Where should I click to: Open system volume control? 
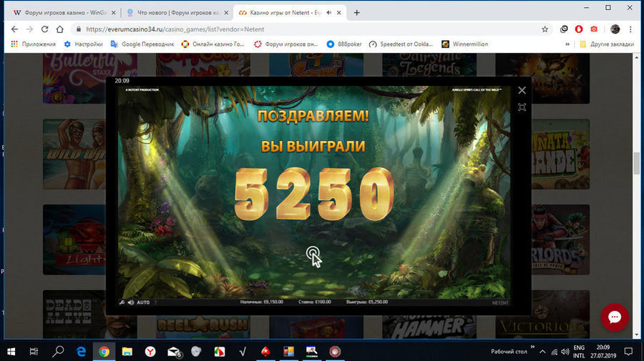point(565,352)
